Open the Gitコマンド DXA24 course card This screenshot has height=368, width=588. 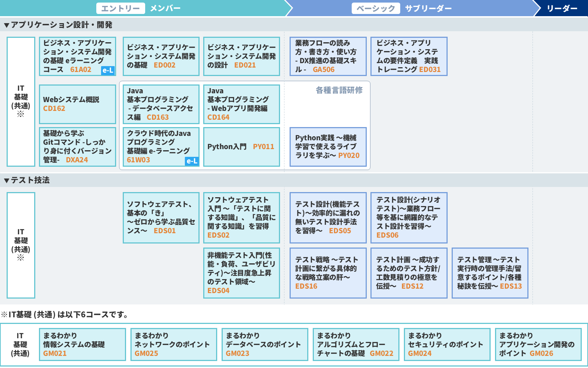[78, 147]
